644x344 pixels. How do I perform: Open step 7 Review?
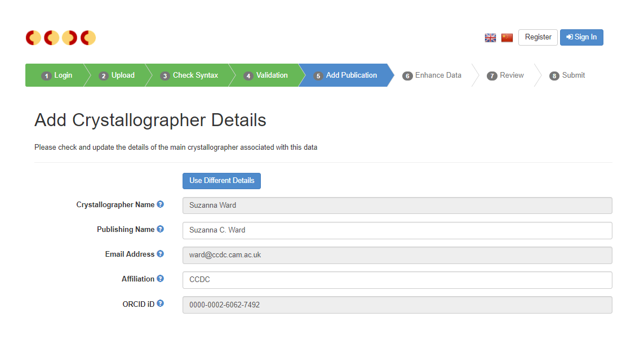coord(505,75)
